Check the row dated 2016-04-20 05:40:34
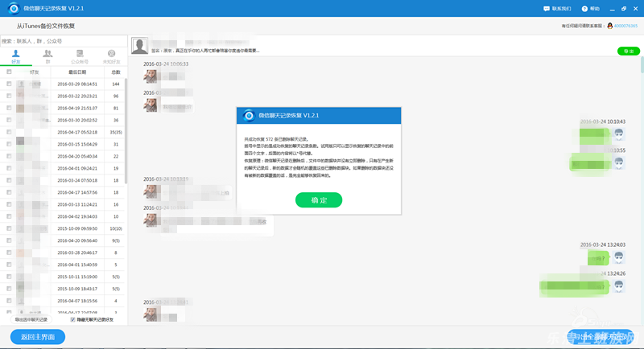 (x=9, y=156)
